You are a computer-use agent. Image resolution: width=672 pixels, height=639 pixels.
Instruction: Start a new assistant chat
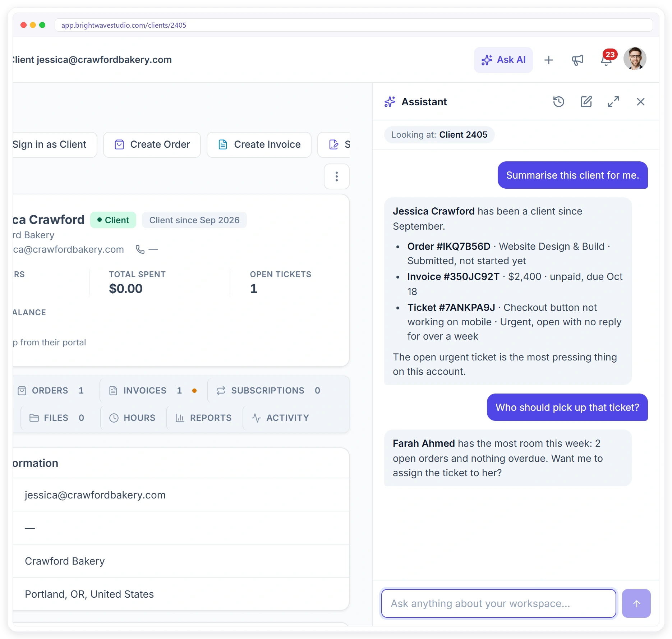point(586,102)
